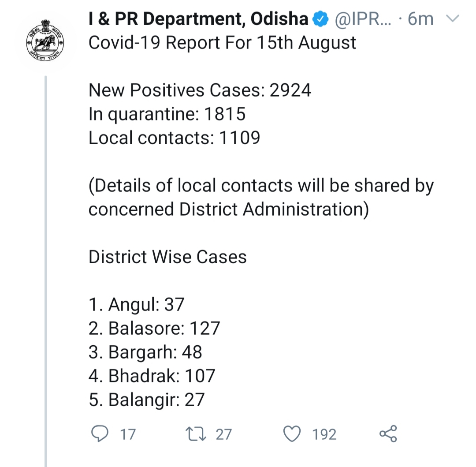Click the reply count 17
476x467 pixels.
(x=128, y=434)
